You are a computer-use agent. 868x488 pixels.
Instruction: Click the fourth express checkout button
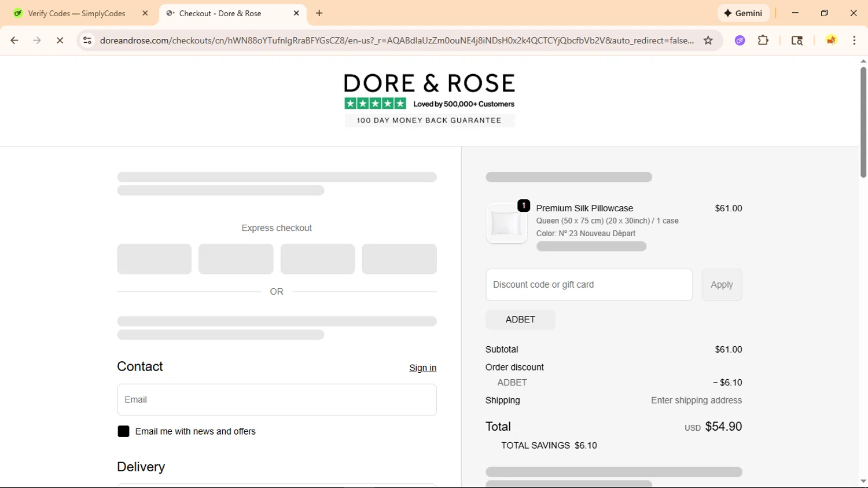399,259
